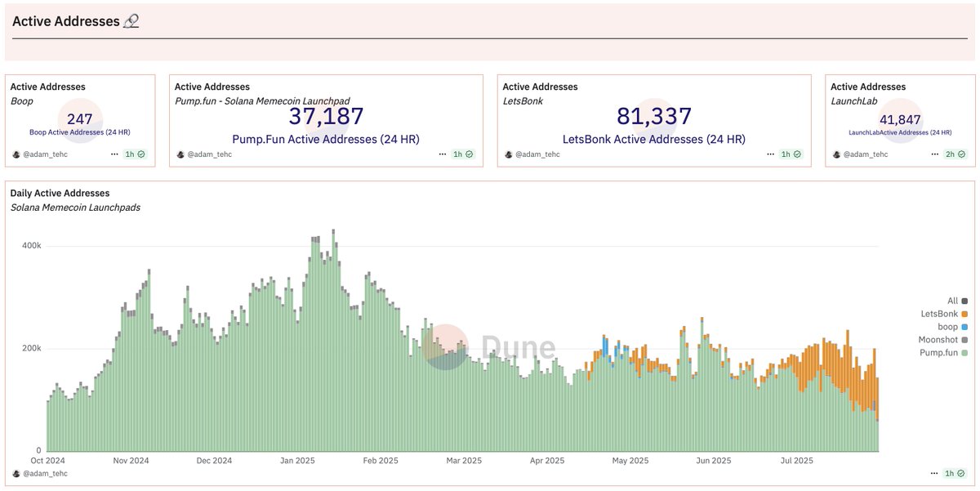Open the Pump.fun - Solana Memecoin Launchpad title
Image resolution: width=980 pixels, height=491 pixels.
[264, 100]
